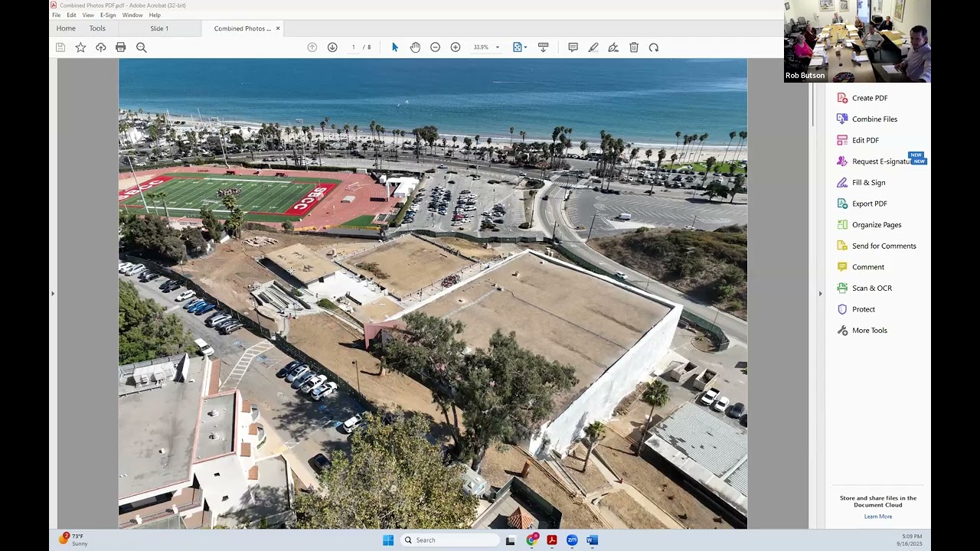
Task: Open the Edit menu
Action: tap(71, 15)
